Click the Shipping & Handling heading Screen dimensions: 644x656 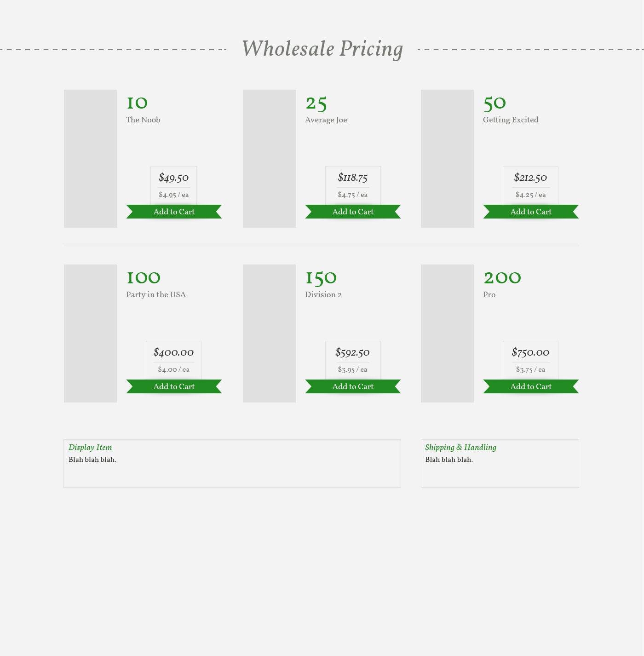[460, 447]
